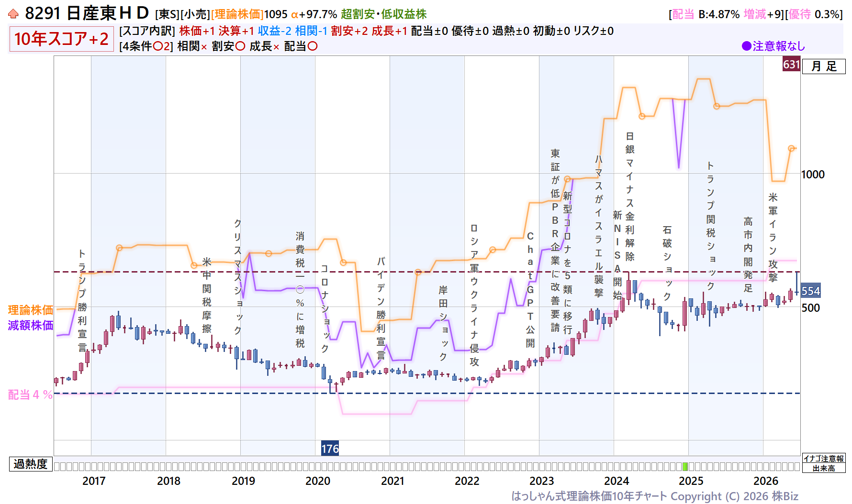Click the 631 high-price marker

(x=791, y=65)
